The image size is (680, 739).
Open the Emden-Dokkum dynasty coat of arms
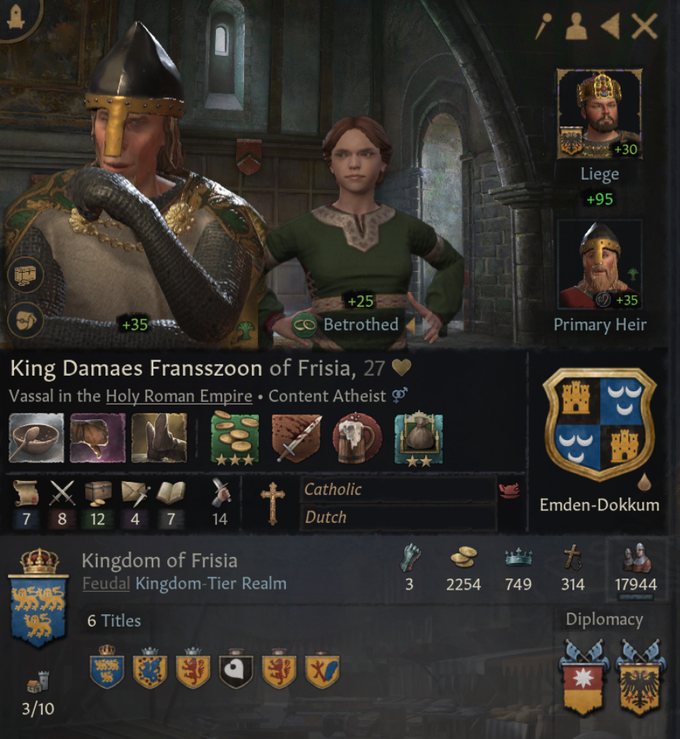coord(599,425)
